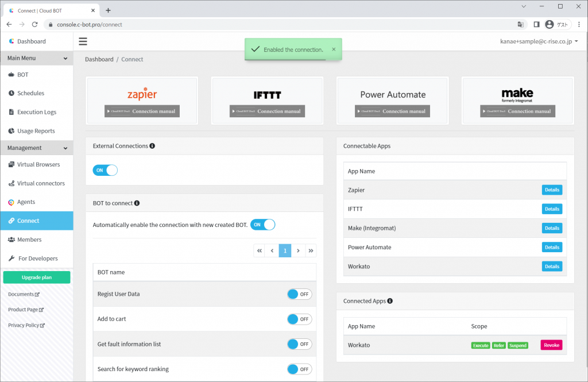Open the IFTTT connection manual card

click(267, 101)
